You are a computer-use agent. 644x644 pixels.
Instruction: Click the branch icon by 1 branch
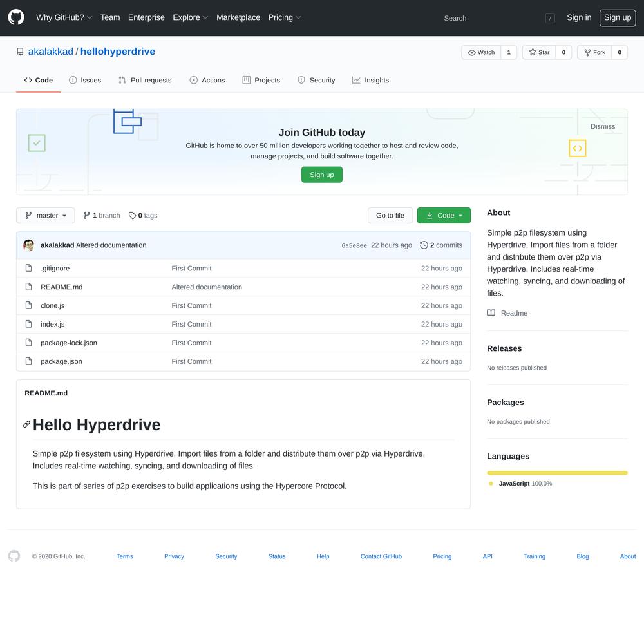(x=87, y=216)
